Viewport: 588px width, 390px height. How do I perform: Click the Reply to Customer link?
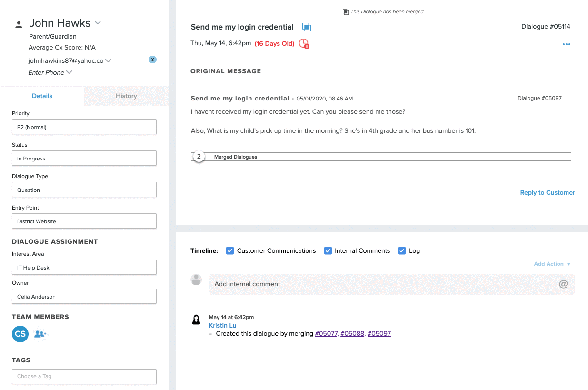[x=547, y=193]
